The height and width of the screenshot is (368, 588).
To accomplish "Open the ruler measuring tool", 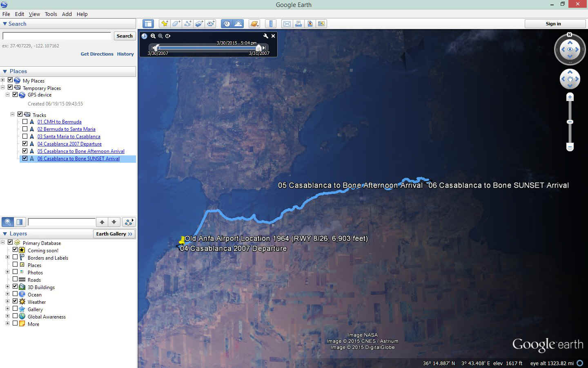I will (x=270, y=24).
